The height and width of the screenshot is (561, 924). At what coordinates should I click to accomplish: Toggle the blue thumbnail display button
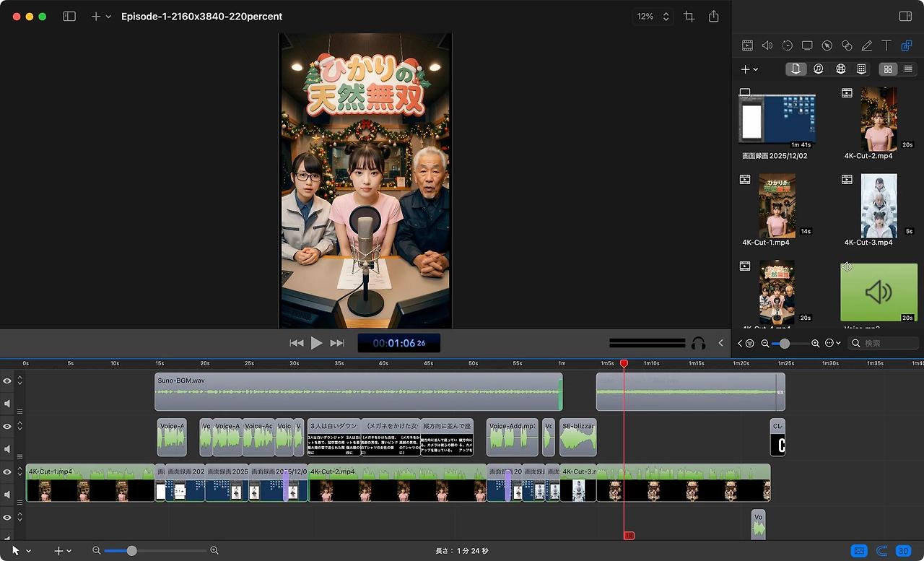(859, 550)
